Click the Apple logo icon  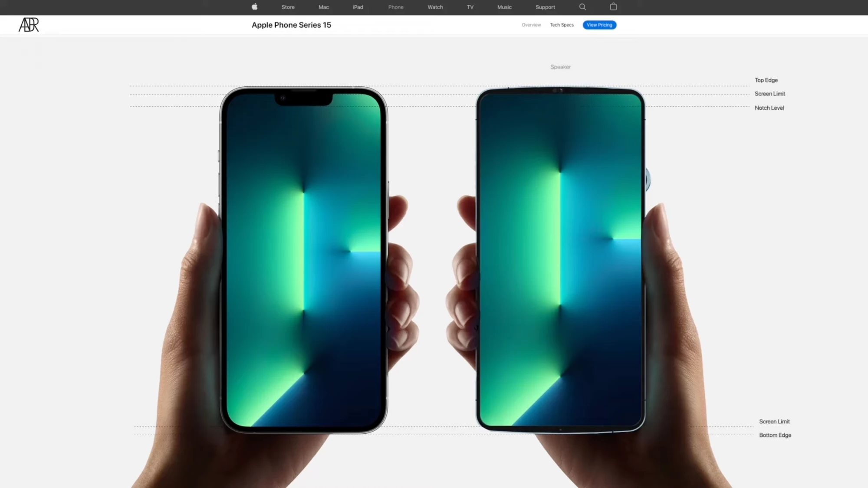coord(255,7)
